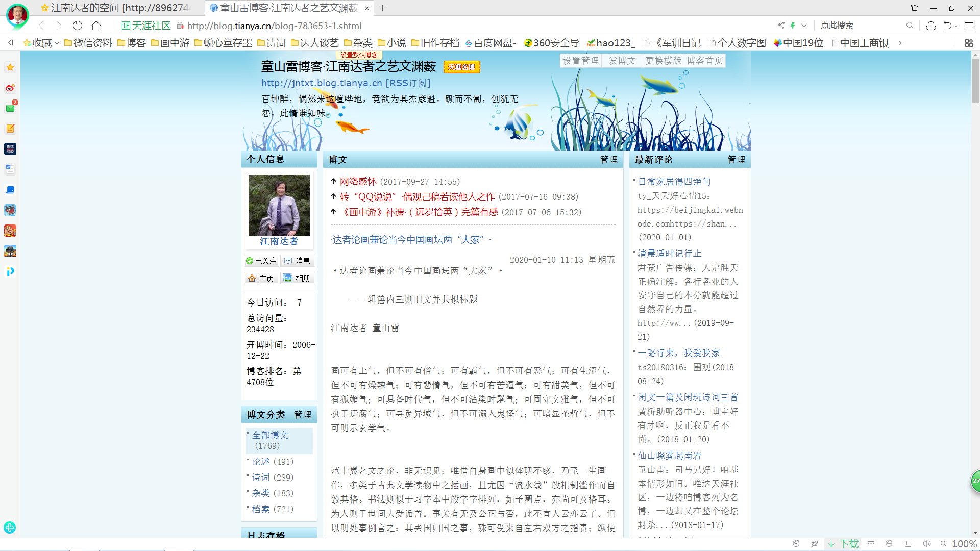
Task: Open the notes tool in the sidebar
Action: pos(10,129)
